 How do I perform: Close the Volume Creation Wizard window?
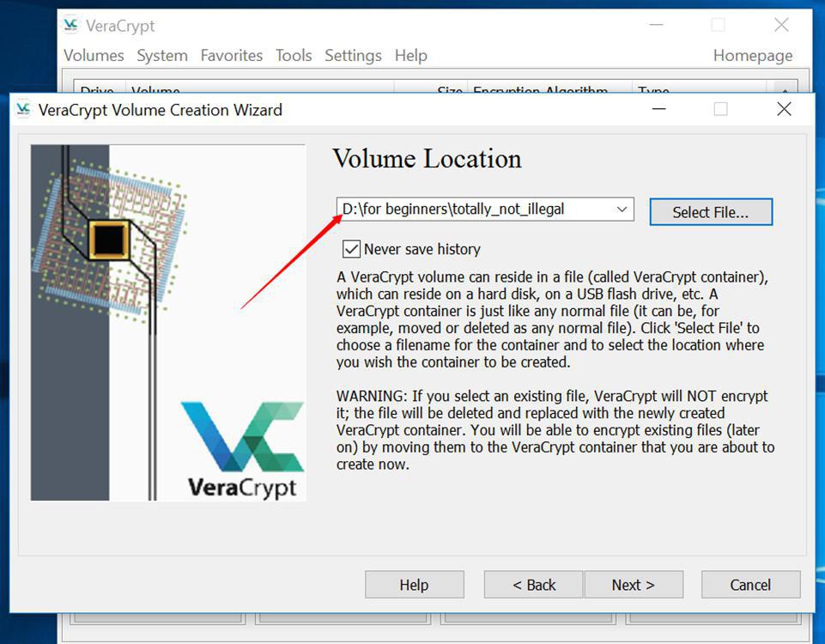tap(783, 109)
